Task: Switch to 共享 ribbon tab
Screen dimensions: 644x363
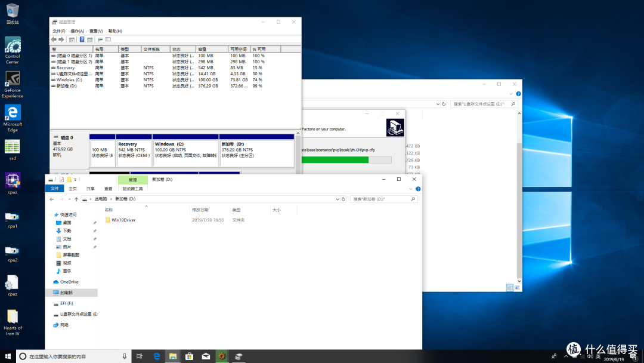Action: pyautogui.click(x=91, y=189)
